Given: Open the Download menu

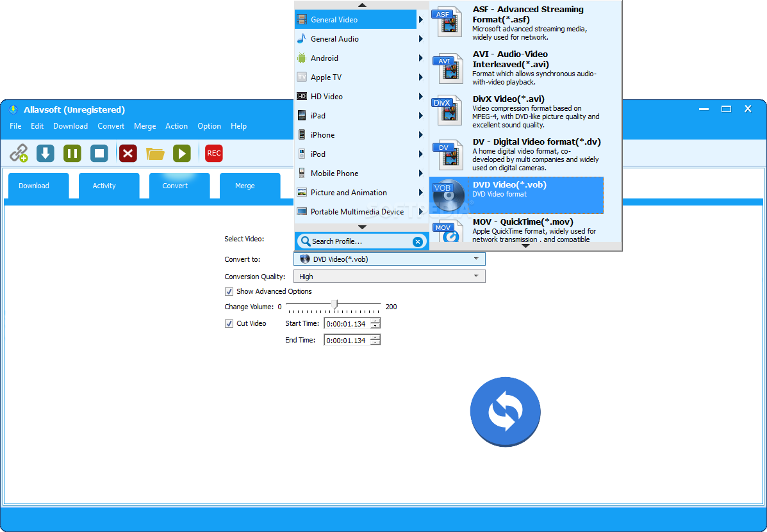Looking at the screenshot, I should click(x=70, y=126).
